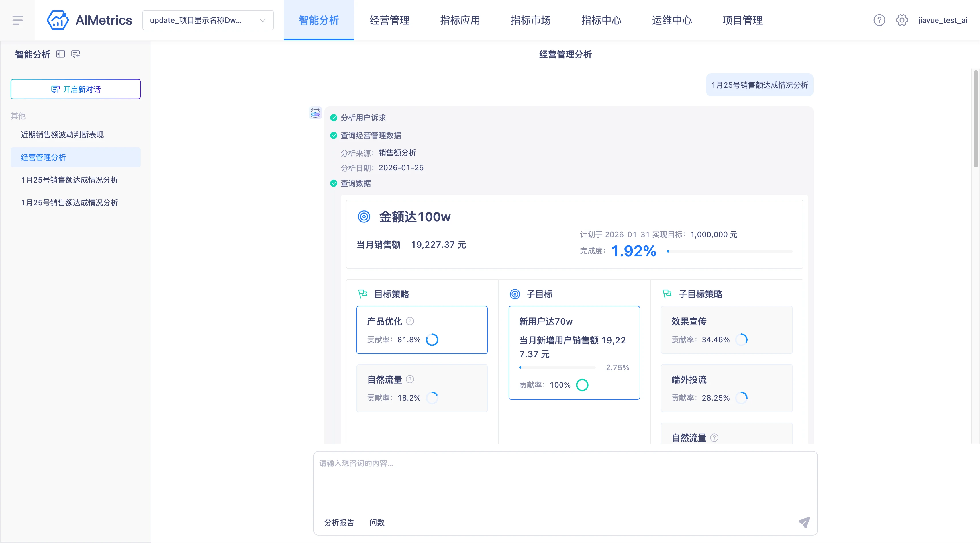Viewport: 980px width, 543px height.
Task: Click the send paper-plane icon
Action: pos(804,522)
